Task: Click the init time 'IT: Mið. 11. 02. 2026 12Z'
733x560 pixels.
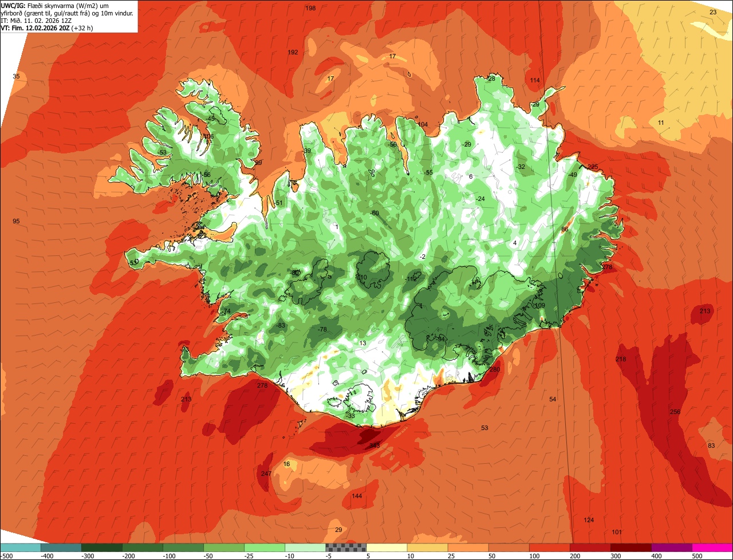Action: pyautogui.click(x=36, y=20)
